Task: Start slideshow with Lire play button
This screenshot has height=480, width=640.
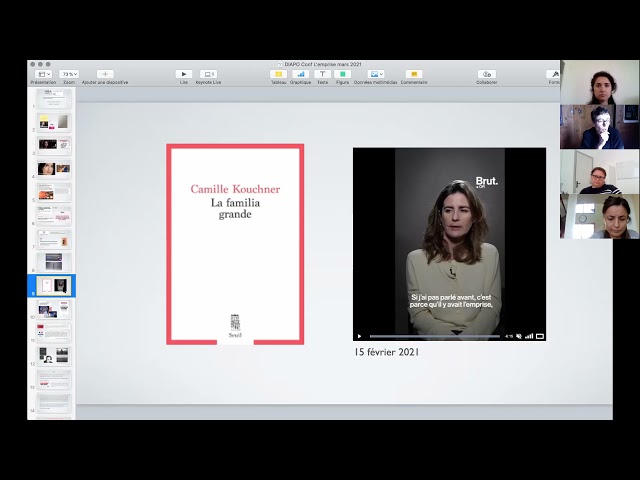Action: [x=184, y=74]
